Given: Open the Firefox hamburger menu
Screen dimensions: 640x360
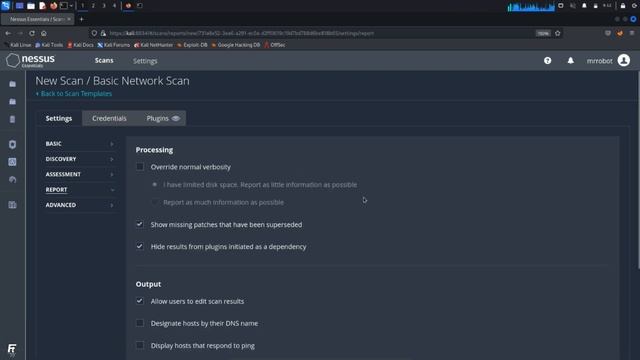Looking at the screenshot, I should click(632, 33).
